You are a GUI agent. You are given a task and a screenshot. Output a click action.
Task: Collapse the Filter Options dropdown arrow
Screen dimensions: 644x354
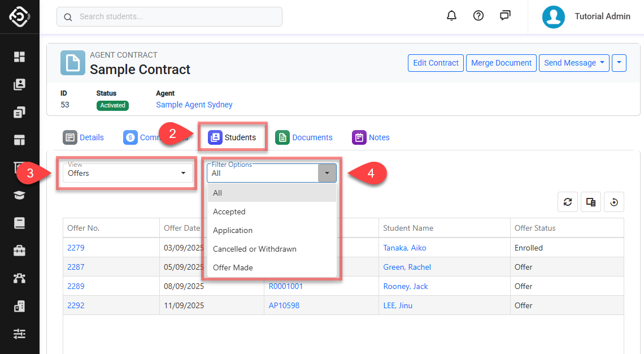pyautogui.click(x=327, y=173)
